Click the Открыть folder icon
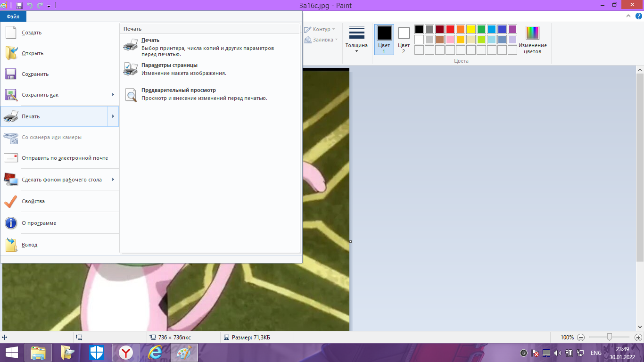Viewport: 644px width, 362px height. [x=11, y=53]
